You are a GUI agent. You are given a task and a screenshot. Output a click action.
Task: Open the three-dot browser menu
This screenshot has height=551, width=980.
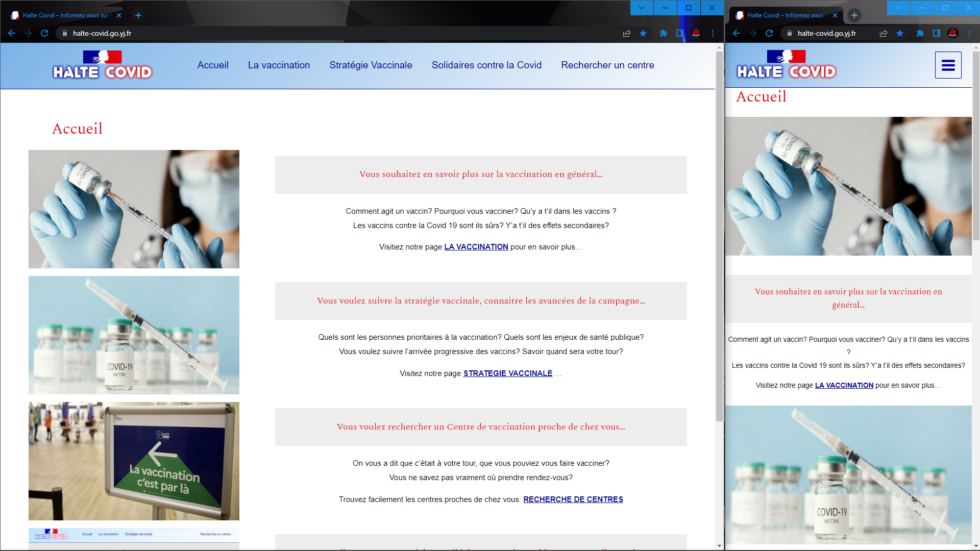713,33
